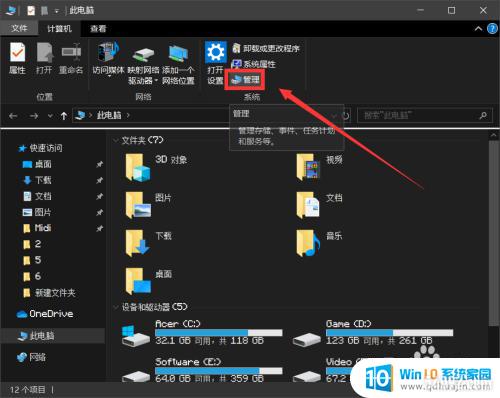Click the pin icon next to 桌面
This screenshot has width=500, height=398.
pos(99,164)
